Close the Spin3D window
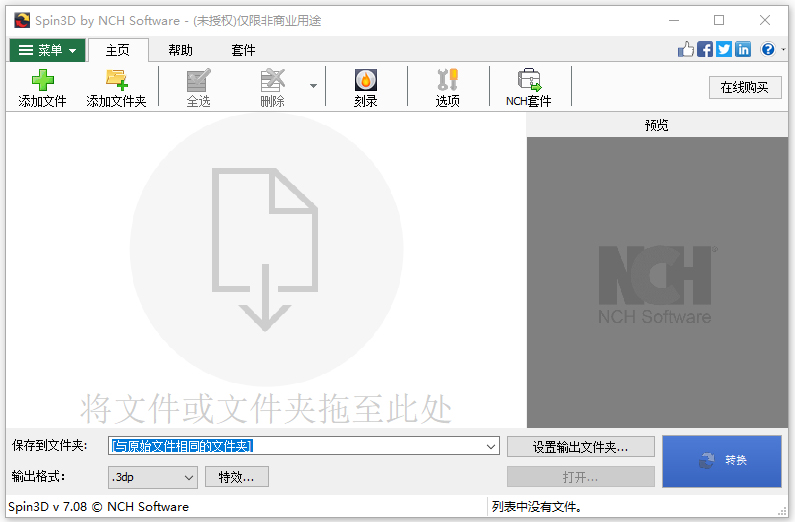Viewport: 795px width, 522px height. point(765,20)
